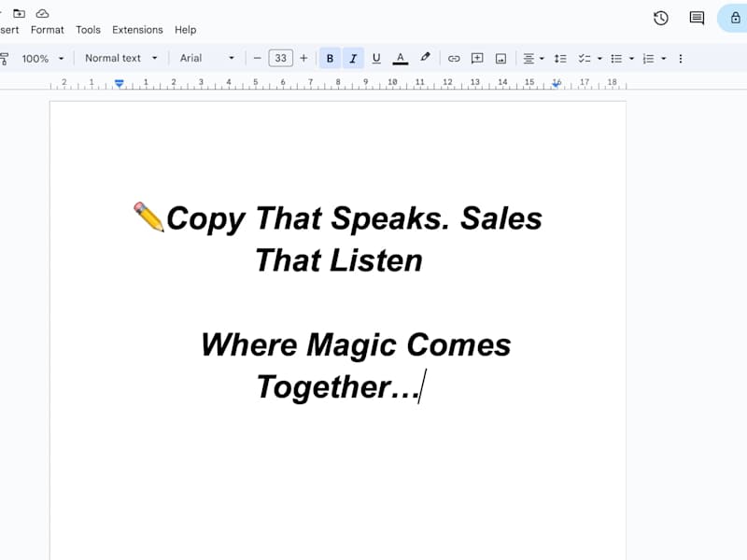
Task: Expand the alignment options arrow
Action: coord(542,59)
